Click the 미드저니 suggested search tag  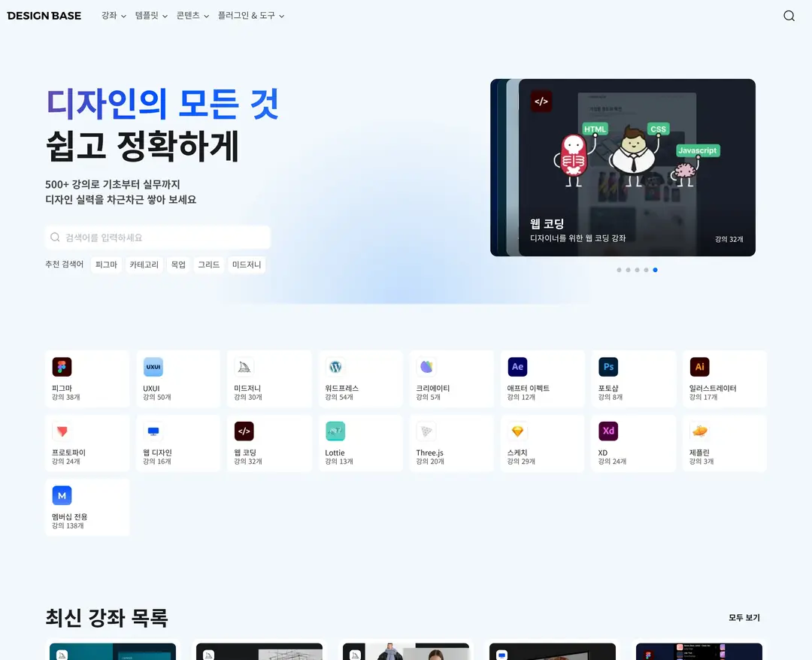[x=247, y=265]
